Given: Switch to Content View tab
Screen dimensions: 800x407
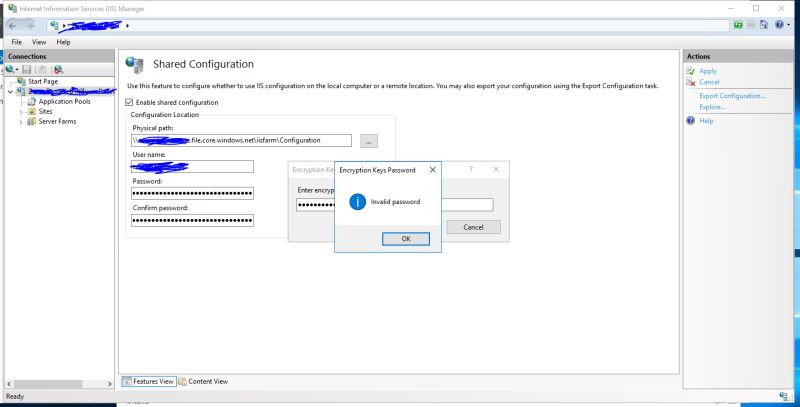Looking at the screenshot, I should pos(203,381).
